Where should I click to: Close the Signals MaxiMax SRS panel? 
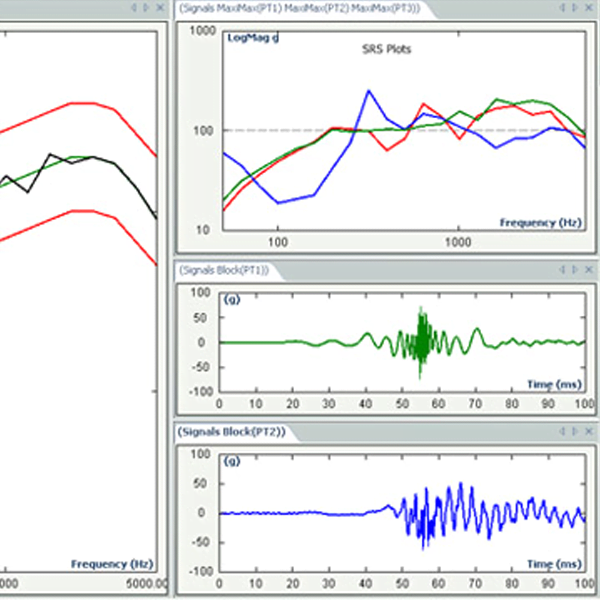[587, 8]
